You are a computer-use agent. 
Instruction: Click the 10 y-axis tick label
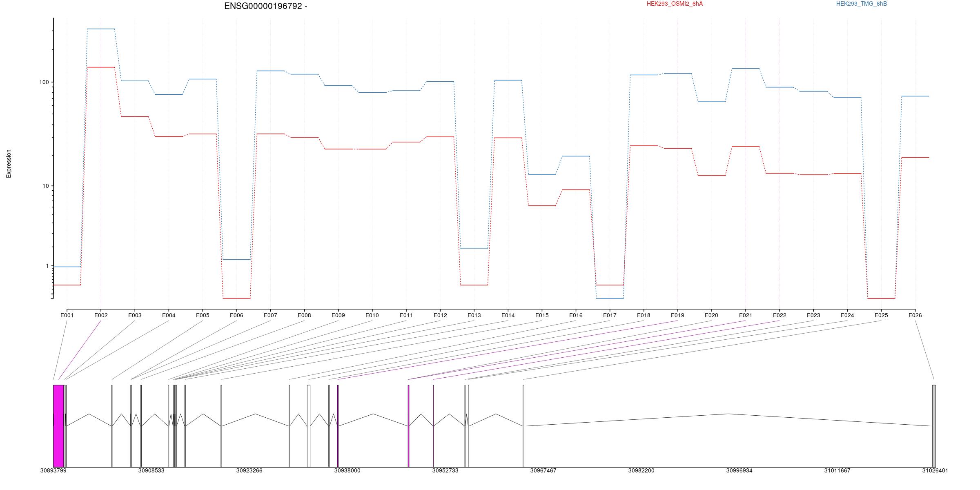[x=45, y=186]
